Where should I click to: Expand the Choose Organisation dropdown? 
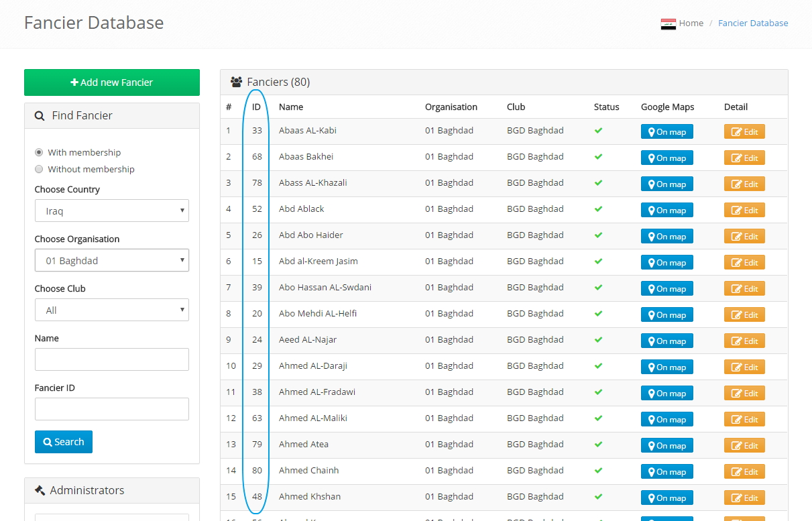coord(111,260)
